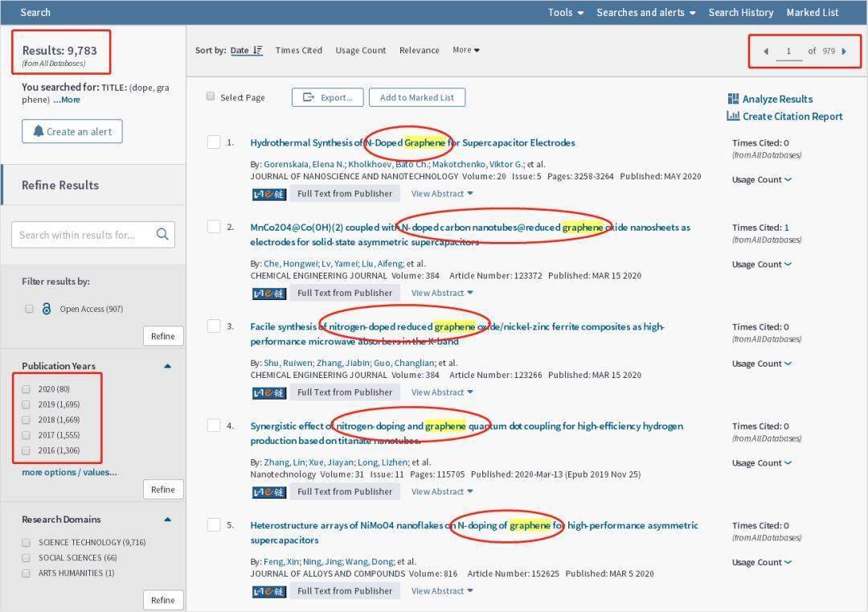The height and width of the screenshot is (612, 868).
Task: Tick the Select Page checkbox
Action: click(211, 97)
